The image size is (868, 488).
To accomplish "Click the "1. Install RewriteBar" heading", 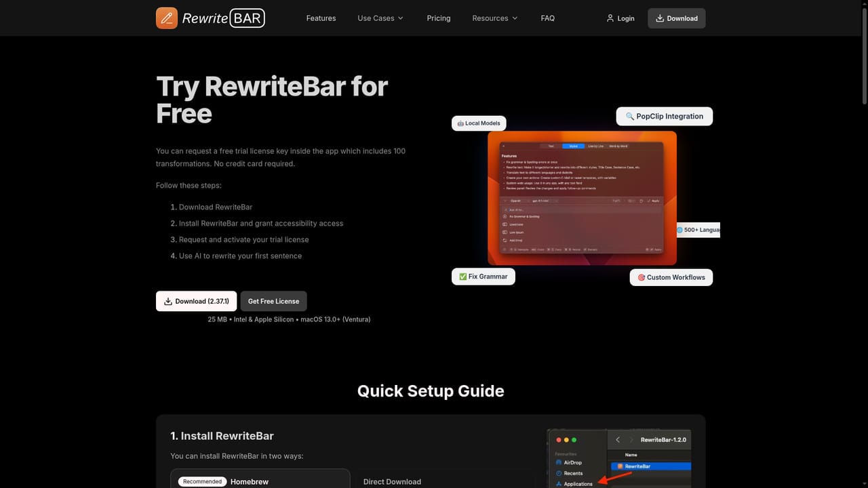I will pyautogui.click(x=222, y=436).
